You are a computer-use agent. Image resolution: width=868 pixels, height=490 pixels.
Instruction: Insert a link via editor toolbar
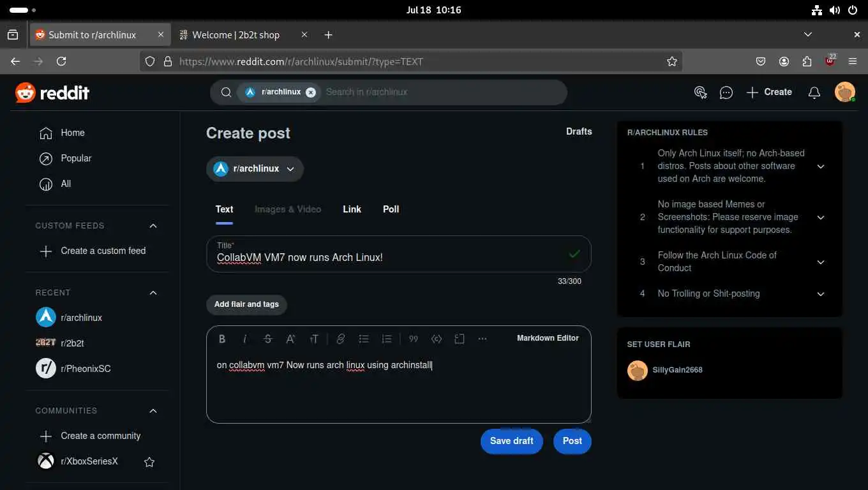(x=341, y=339)
